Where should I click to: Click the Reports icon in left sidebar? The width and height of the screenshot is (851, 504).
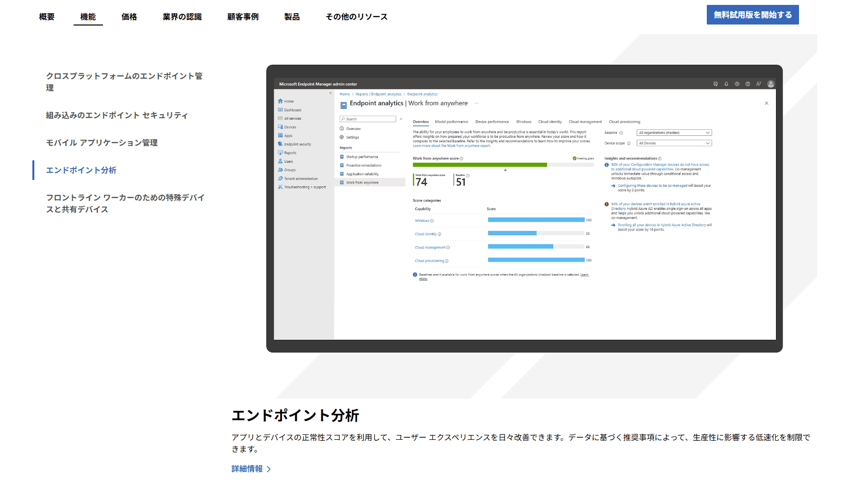click(x=281, y=152)
